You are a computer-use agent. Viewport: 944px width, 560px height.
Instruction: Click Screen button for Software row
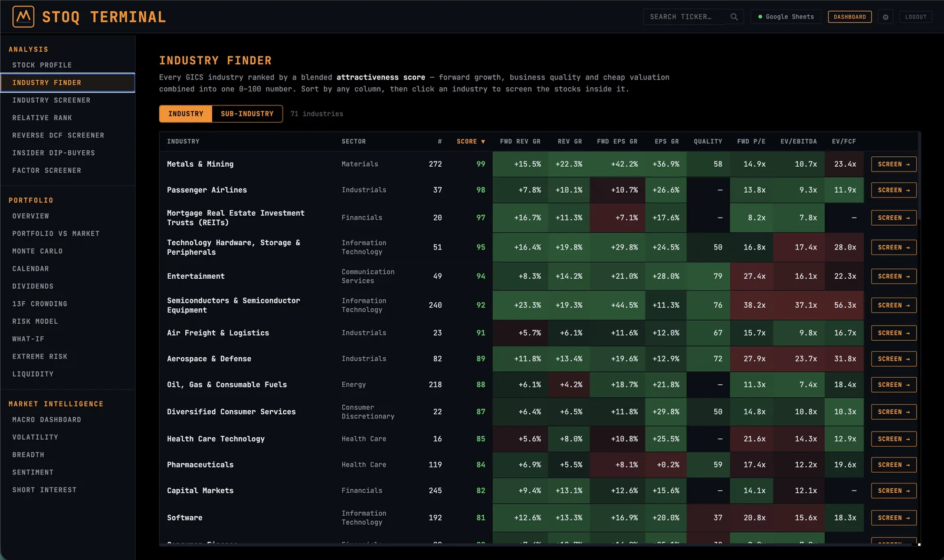coord(893,518)
